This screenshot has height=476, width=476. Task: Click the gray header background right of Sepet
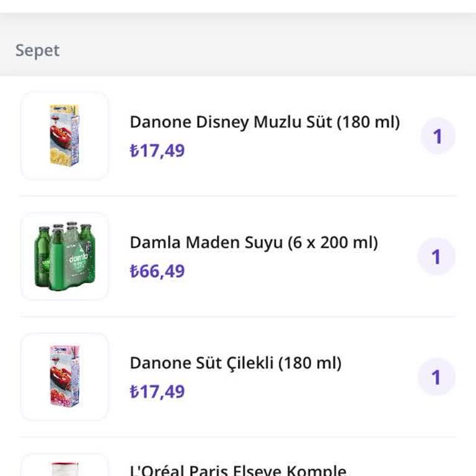point(279,50)
